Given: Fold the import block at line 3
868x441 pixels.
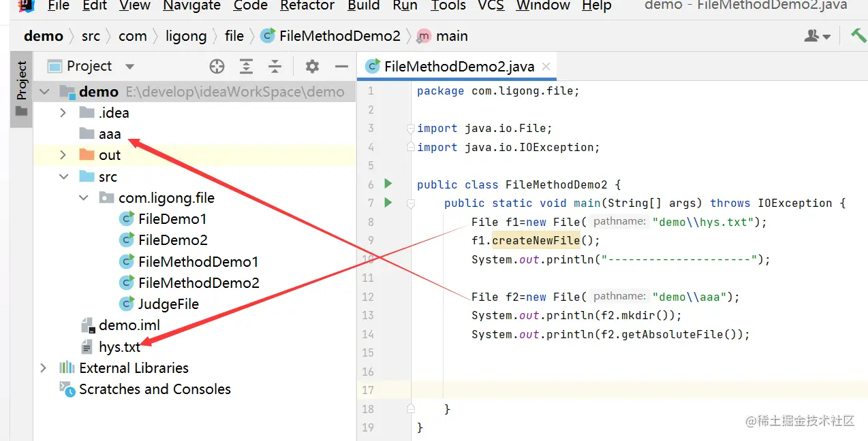Looking at the screenshot, I should [x=410, y=128].
